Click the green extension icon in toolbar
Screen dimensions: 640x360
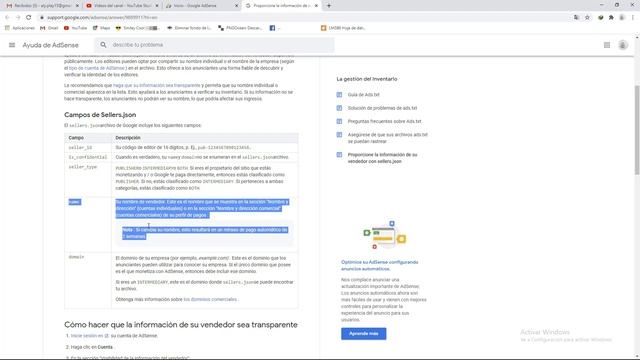(x=600, y=18)
